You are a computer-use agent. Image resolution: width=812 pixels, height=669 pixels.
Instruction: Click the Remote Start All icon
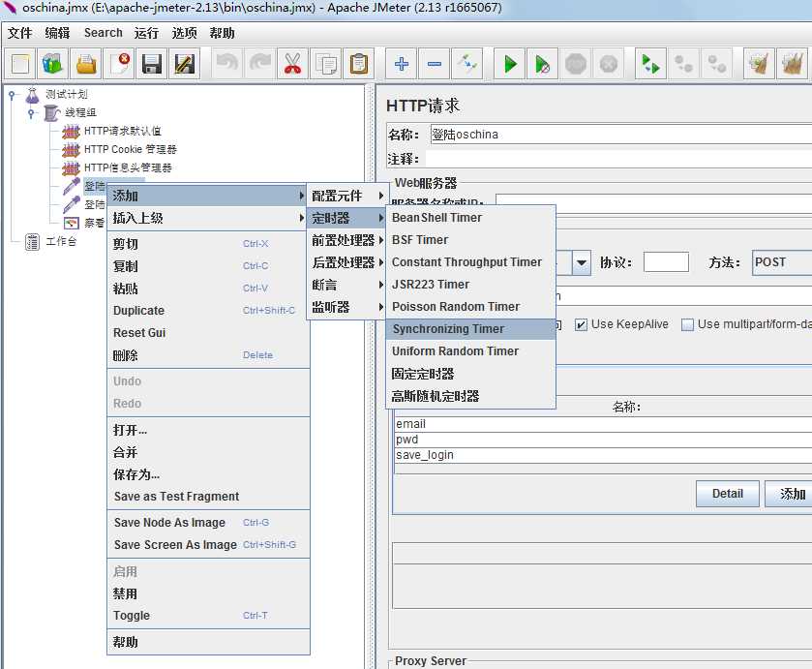pyautogui.click(x=650, y=64)
